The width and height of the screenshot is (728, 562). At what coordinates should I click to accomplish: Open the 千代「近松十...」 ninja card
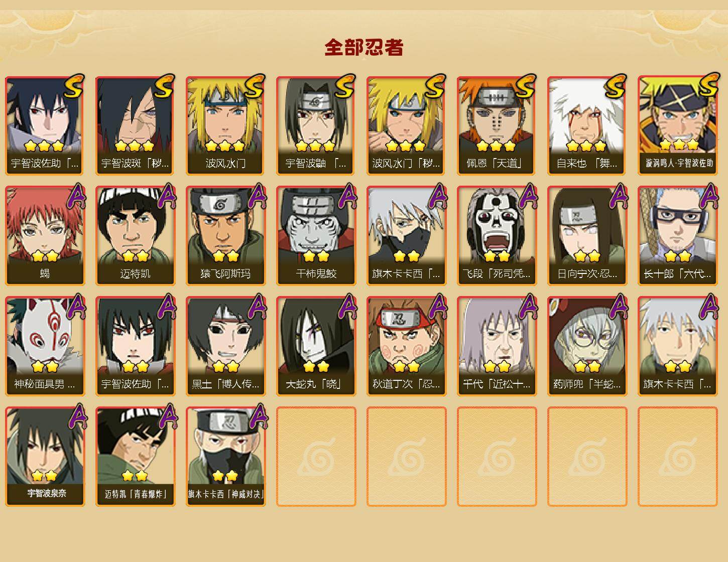[x=497, y=346]
